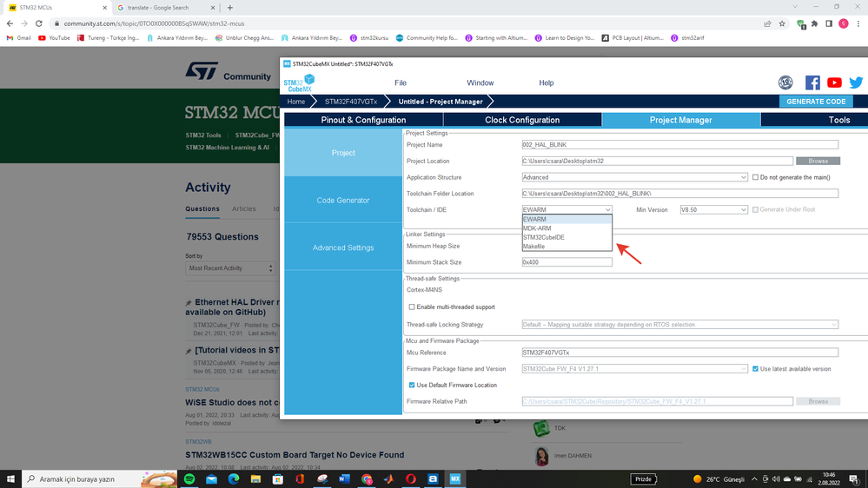868x488 pixels.
Task: Choose STM32CubeIDE in the toolchain list
Action: (567, 237)
